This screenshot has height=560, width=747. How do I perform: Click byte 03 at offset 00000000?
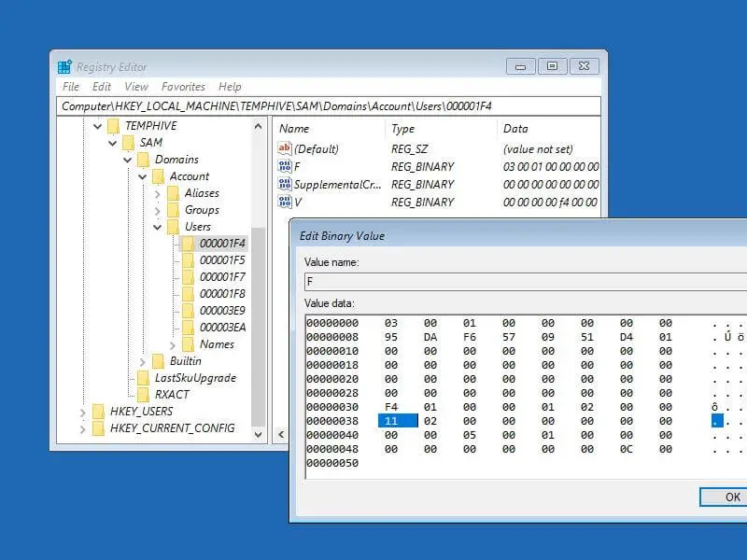coord(391,323)
